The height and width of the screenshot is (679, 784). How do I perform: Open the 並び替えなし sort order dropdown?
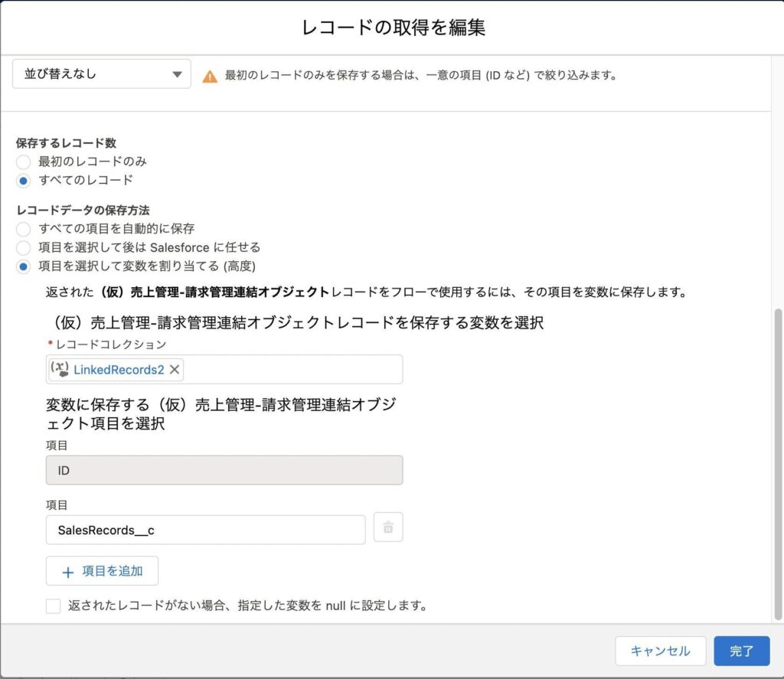click(x=101, y=74)
